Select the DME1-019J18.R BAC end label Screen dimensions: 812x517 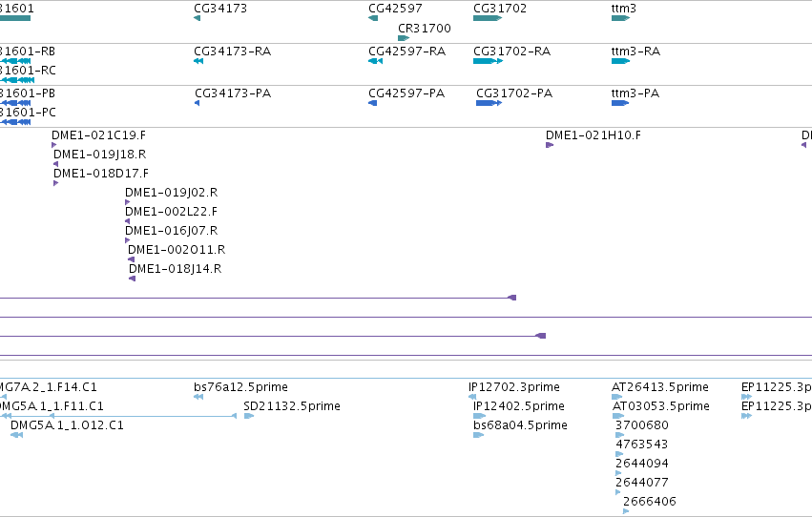coord(99,155)
